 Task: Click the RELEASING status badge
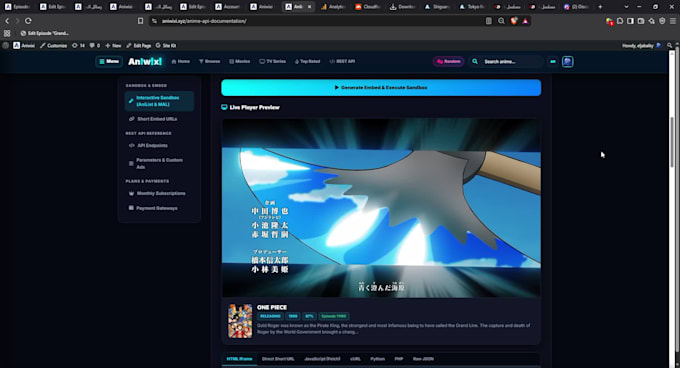pyautogui.click(x=270, y=316)
